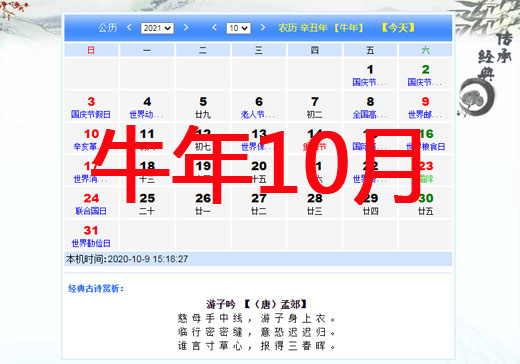The width and height of the screenshot is (520, 364).
Task: Select October 30 廿五 date cell
Action: point(425,203)
